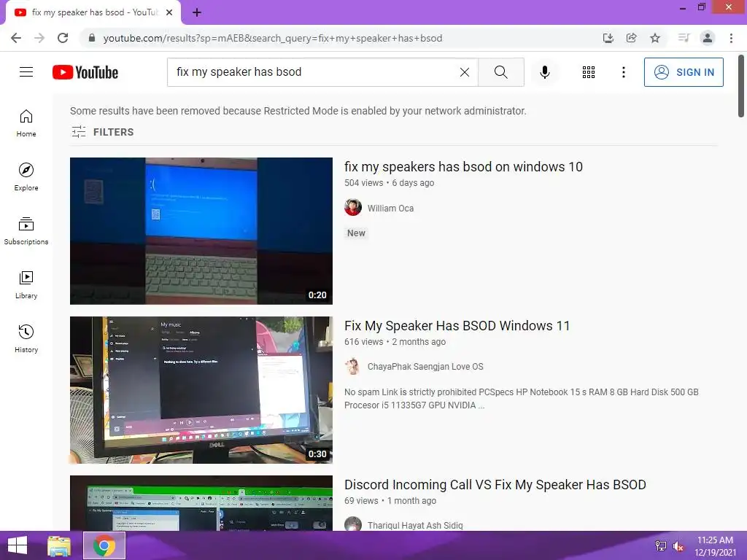The width and height of the screenshot is (747, 560).
Task: Clear the search box with the X
Action: pos(465,72)
